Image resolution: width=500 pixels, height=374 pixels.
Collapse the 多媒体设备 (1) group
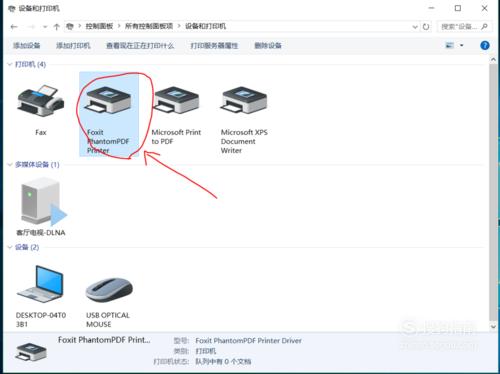[x=10, y=164]
